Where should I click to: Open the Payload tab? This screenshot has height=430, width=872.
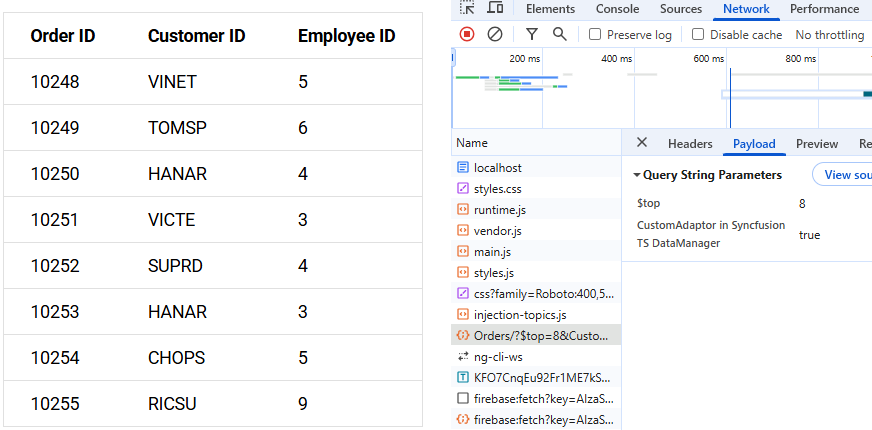[x=754, y=144]
